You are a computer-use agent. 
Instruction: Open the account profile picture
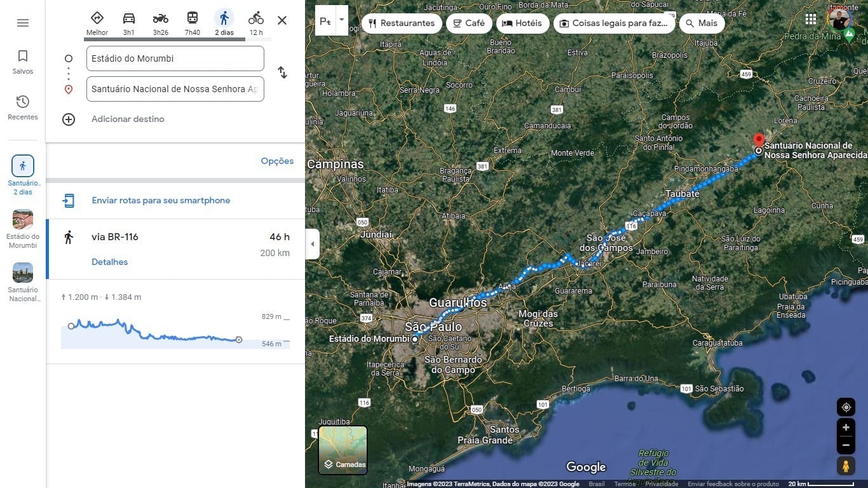click(x=840, y=19)
